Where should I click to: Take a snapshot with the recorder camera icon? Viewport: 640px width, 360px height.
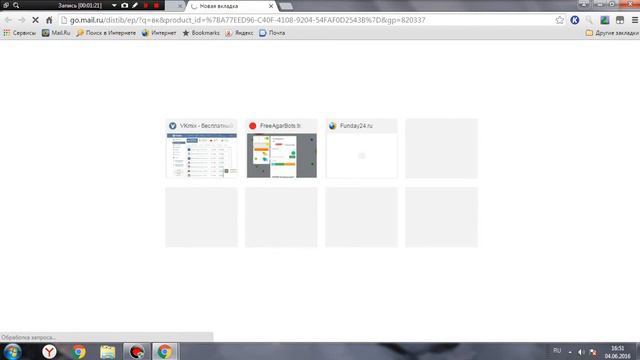124,5
